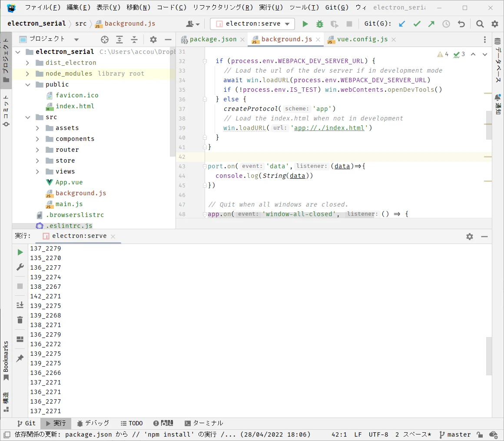Viewport: 504px width, 441px height.
Task: Expand the node_modules folder
Action: point(28,73)
